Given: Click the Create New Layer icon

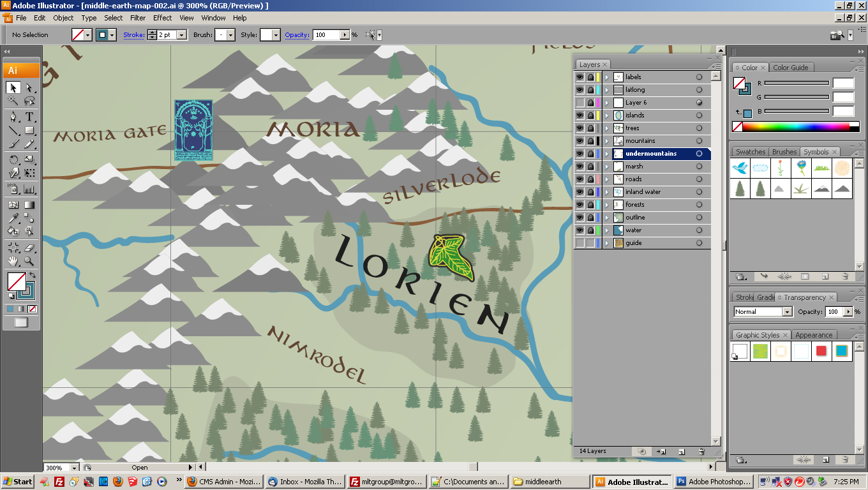Looking at the screenshot, I should coord(682,452).
